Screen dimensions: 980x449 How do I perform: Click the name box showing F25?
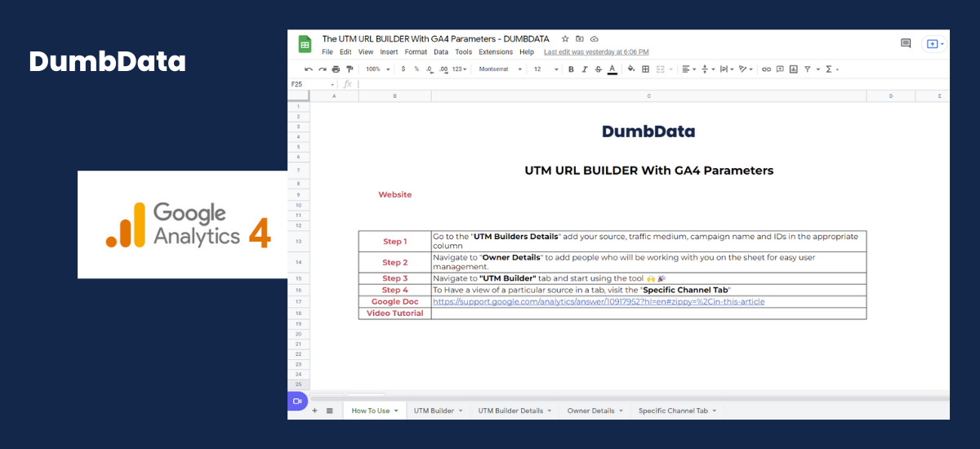[312, 84]
